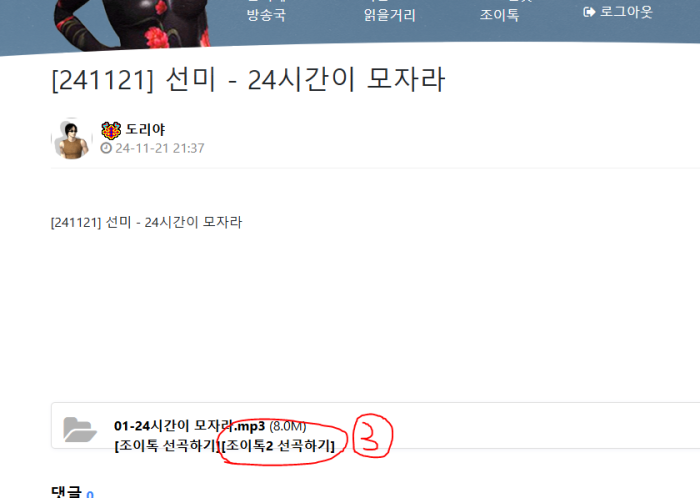
Task: Click the floral character image in the header
Action: (x=132, y=23)
